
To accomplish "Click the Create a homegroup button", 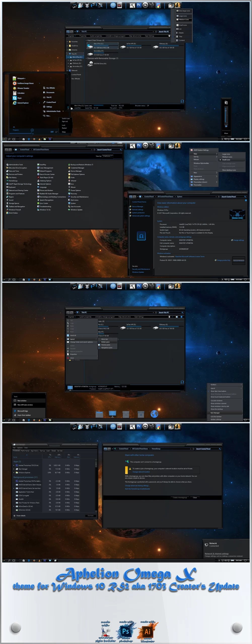I will 180,498.
